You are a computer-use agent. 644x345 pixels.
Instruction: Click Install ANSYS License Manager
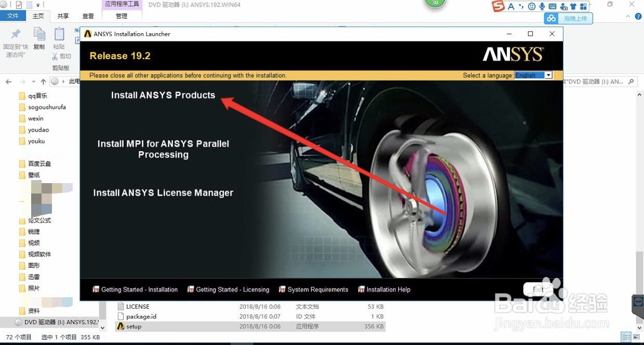coord(163,192)
